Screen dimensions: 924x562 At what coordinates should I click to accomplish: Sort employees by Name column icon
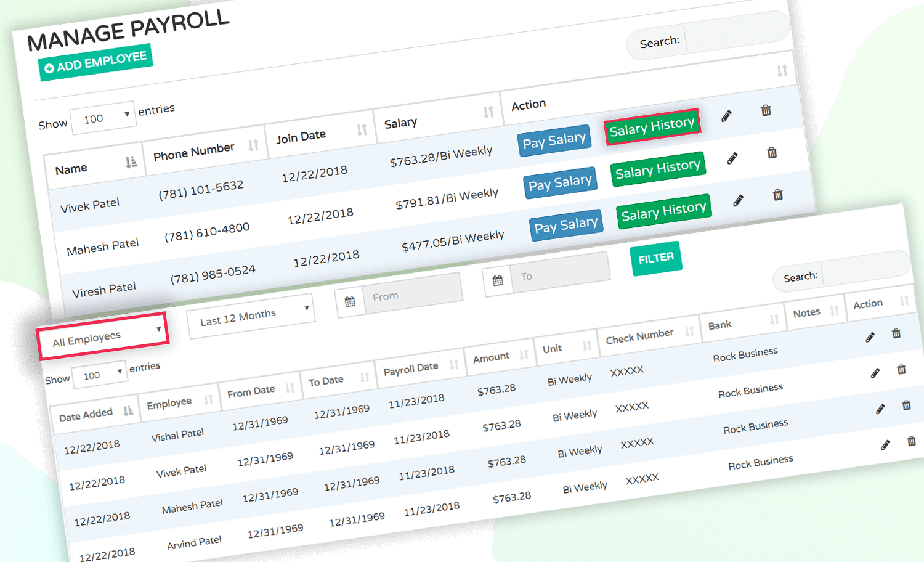point(131,161)
